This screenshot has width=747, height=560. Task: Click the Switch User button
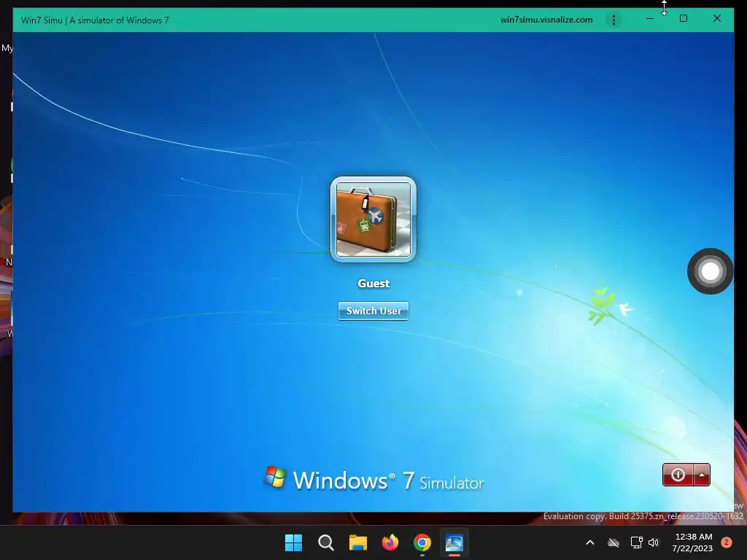point(373,311)
